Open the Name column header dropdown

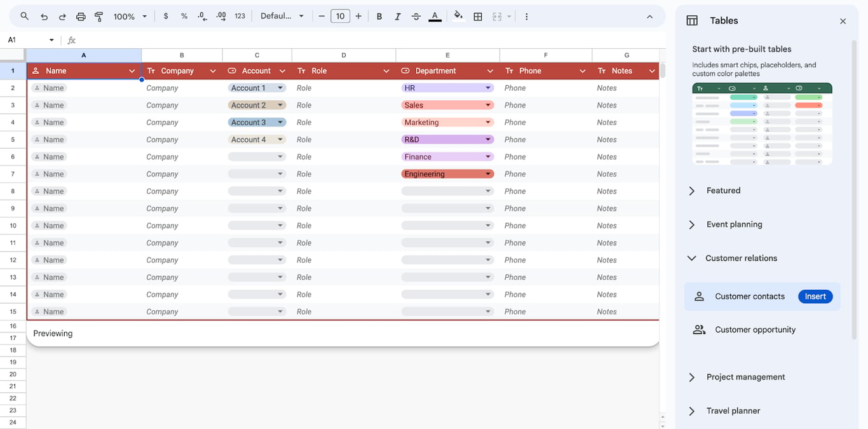[x=132, y=71]
